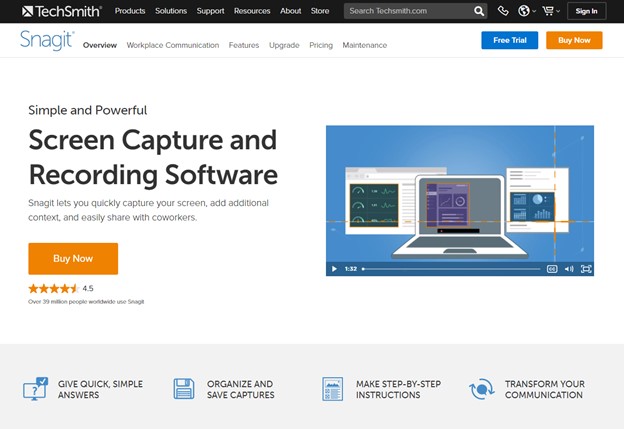Open the shopping cart dropdown

pos(551,11)
